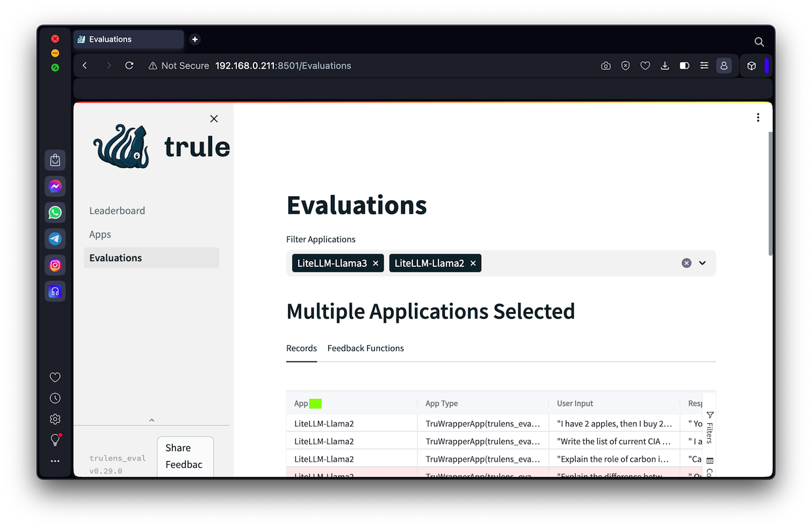
Task: Remove the LiteLLM-Llama3 filter tag
Action: 375,263
